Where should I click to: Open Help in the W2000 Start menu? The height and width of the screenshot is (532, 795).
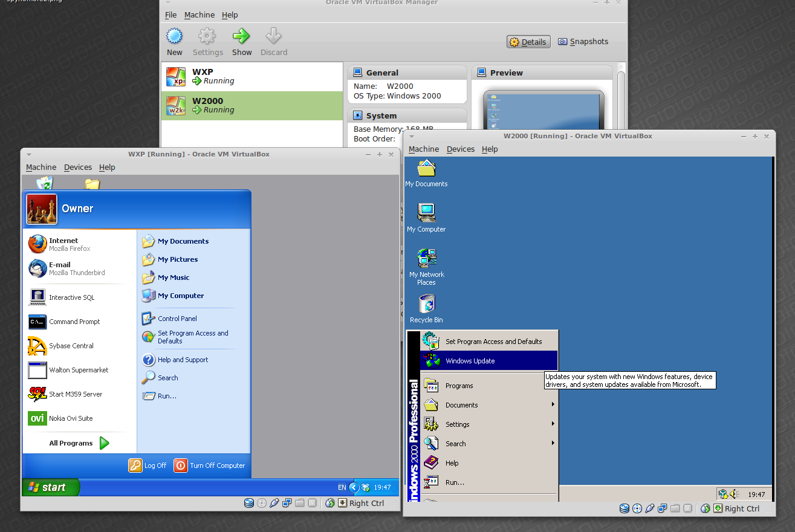[488, 463]
